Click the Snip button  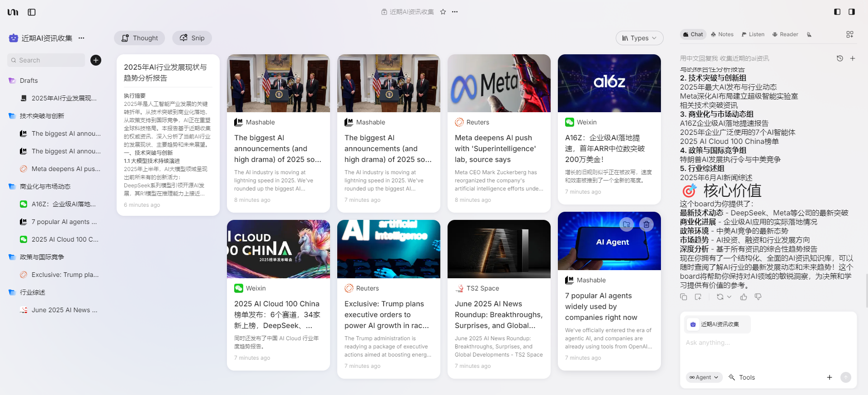(x=192, y=38)
